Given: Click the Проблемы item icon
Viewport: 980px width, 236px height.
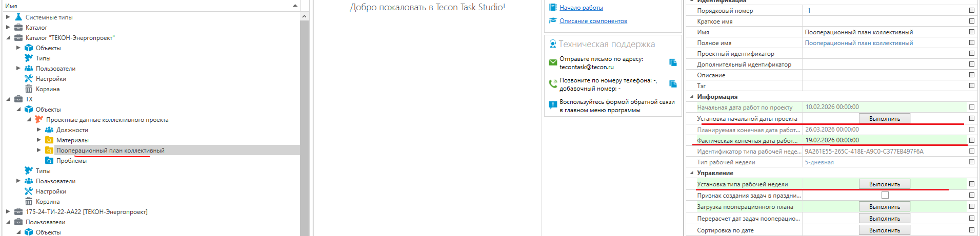Looking at the screenshot, I should [x=49, y=160].
